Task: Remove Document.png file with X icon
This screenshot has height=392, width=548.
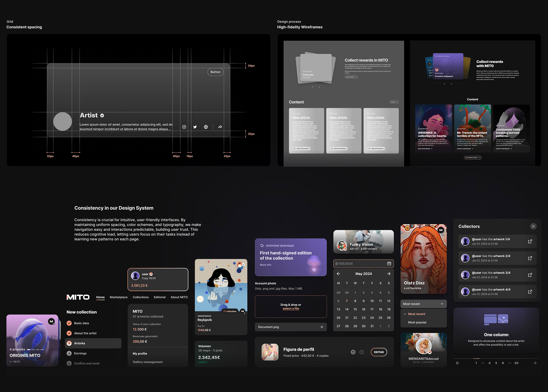Action: click(x=322, y=327)
